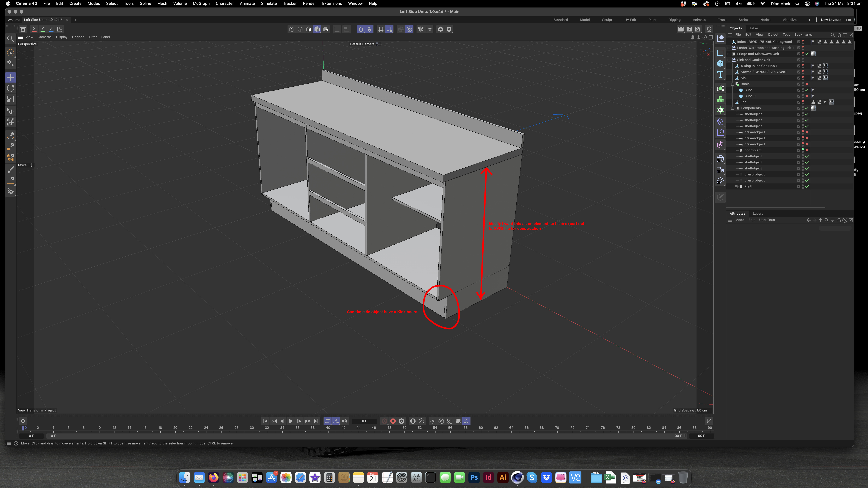Switch to the Sculpt layout
The width and height of the screenshot is (868, 488).
point(607,20)
